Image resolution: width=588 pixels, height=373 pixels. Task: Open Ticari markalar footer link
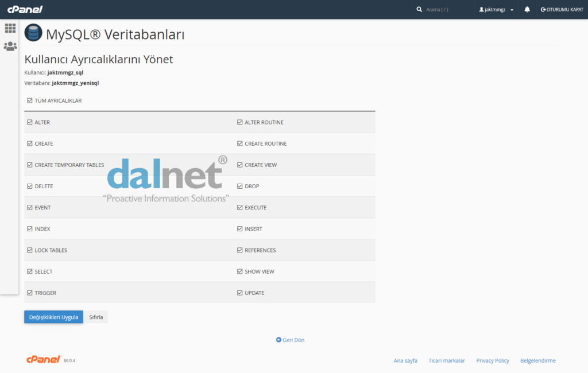pyautogui.click(x=447, y=360)
